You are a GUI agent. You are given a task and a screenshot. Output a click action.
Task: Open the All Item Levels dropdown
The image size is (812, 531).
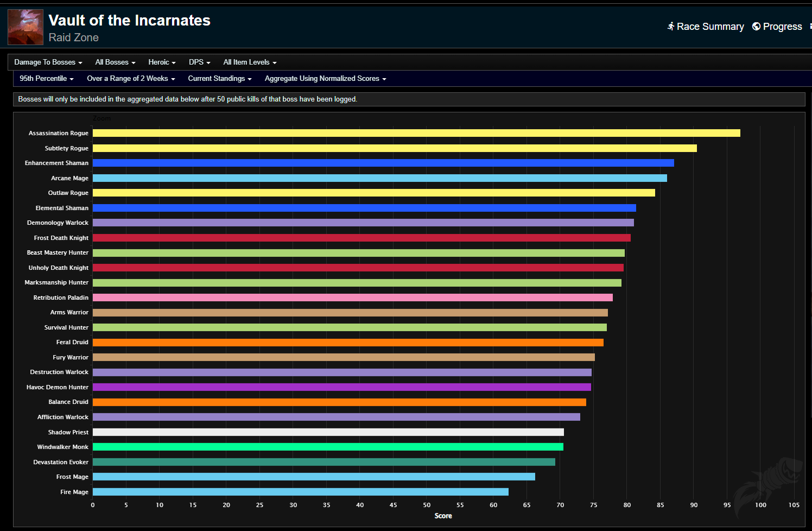click(x=249, y=62)
